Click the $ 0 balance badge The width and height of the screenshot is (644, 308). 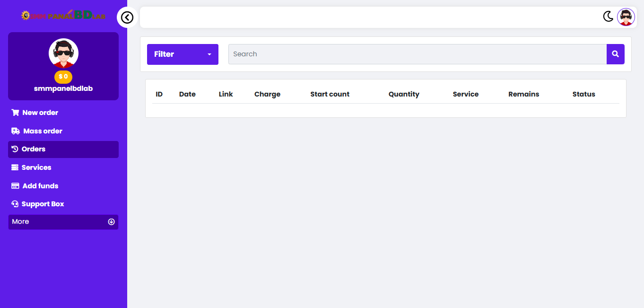tap(63, 77)
